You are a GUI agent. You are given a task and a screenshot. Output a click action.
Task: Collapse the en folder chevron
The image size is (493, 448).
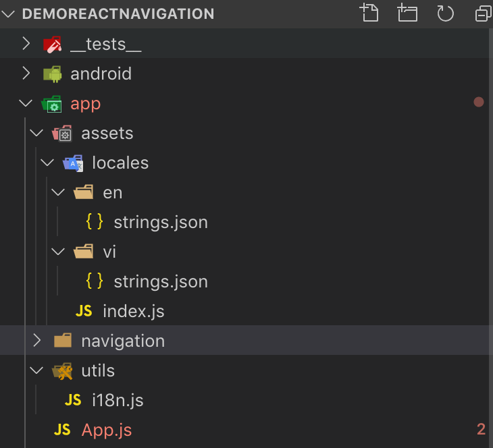pos(59,192)
